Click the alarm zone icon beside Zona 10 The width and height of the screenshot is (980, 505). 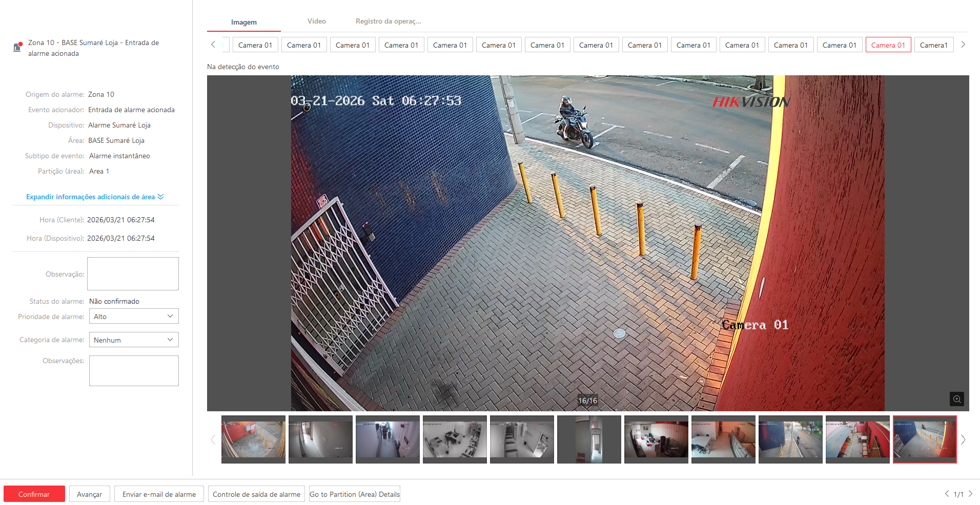pyautogui.click(x=17, y=47)
